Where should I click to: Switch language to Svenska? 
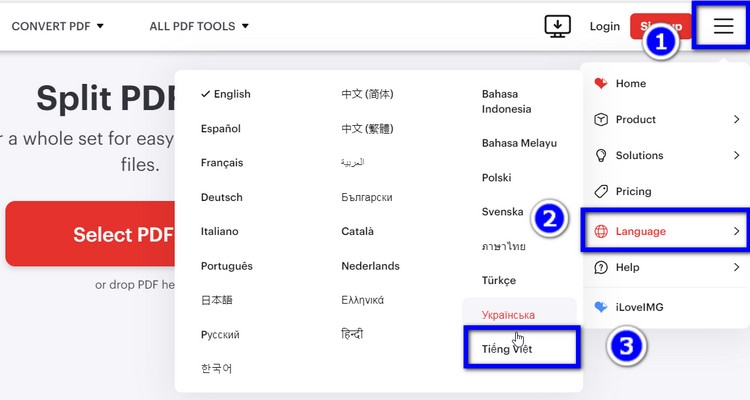[503, 211]
